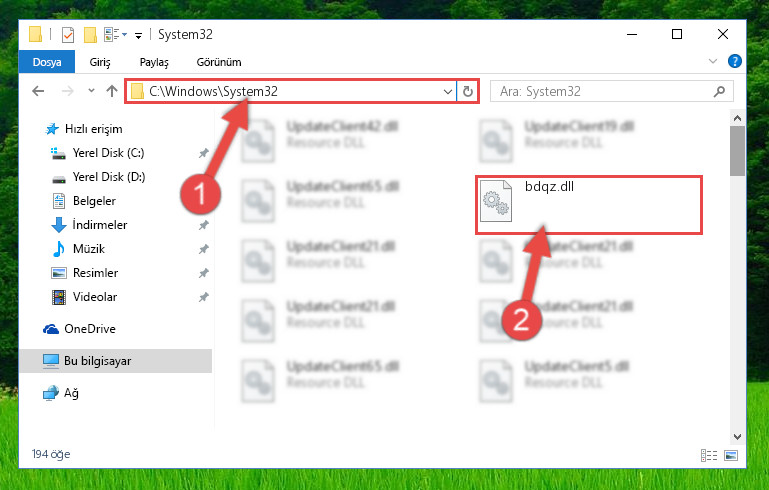Open the Help question mark icon
Image resolution: width=769 pixels, height=490 pixels.
coord(734,61)
